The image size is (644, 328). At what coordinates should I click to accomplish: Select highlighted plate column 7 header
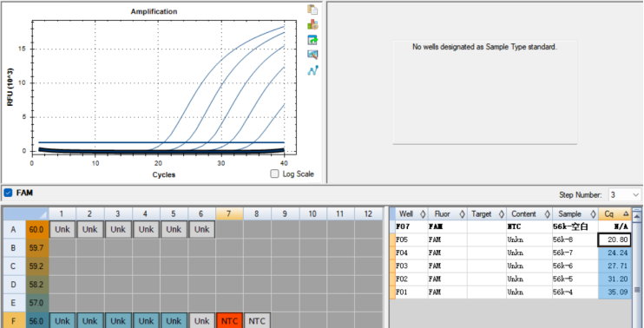point(230,213)
